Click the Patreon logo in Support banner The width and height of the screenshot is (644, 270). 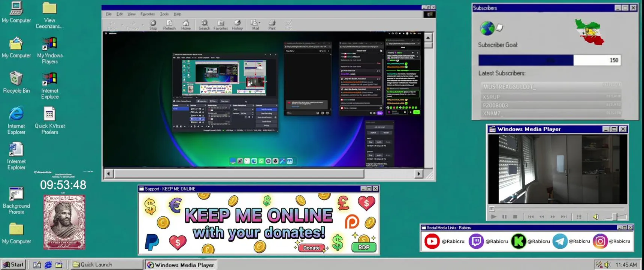pyautogui.click(x=352, y=222)
